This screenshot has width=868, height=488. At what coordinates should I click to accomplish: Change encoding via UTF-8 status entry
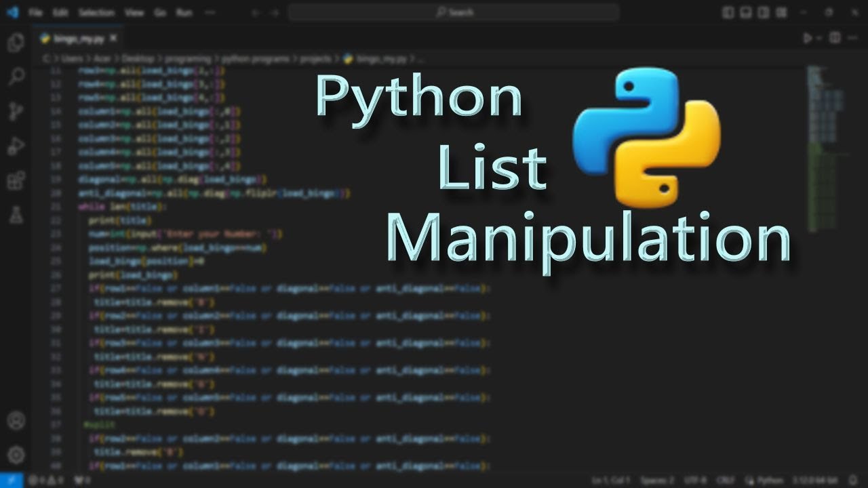click(x=696, y=481)
